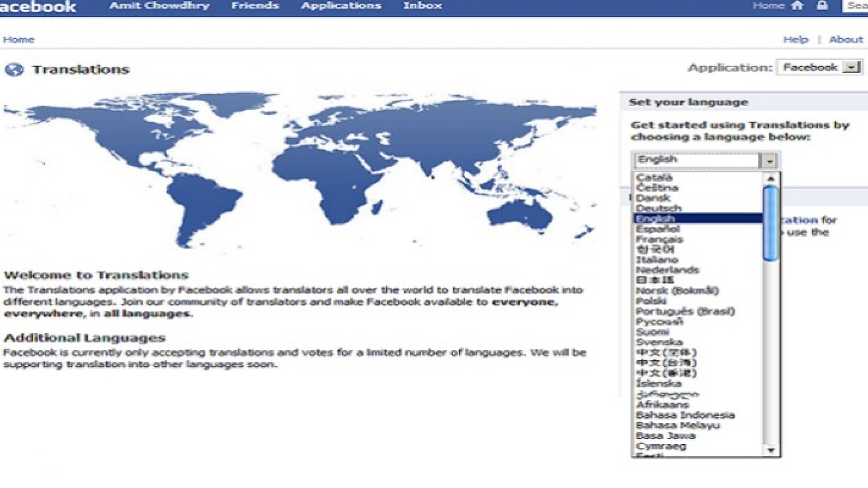Screen dimensions: 868x488
Task: Open the Applications menu
Action: point(341,5)
